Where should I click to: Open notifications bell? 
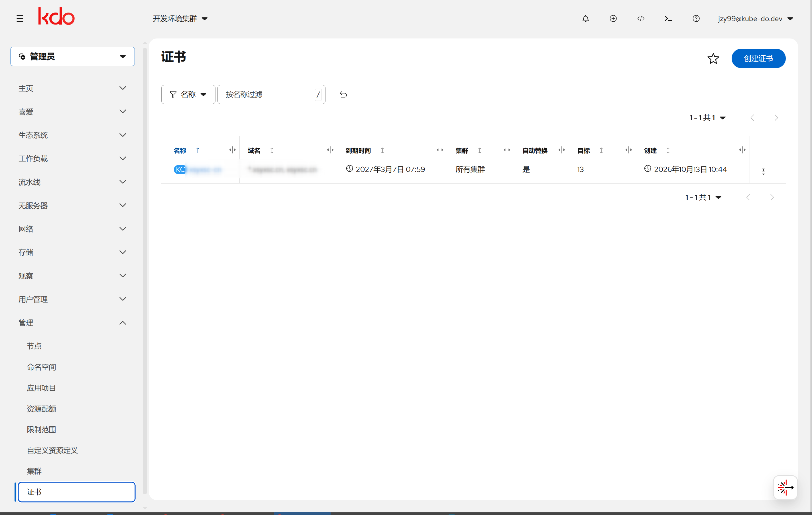586,19
